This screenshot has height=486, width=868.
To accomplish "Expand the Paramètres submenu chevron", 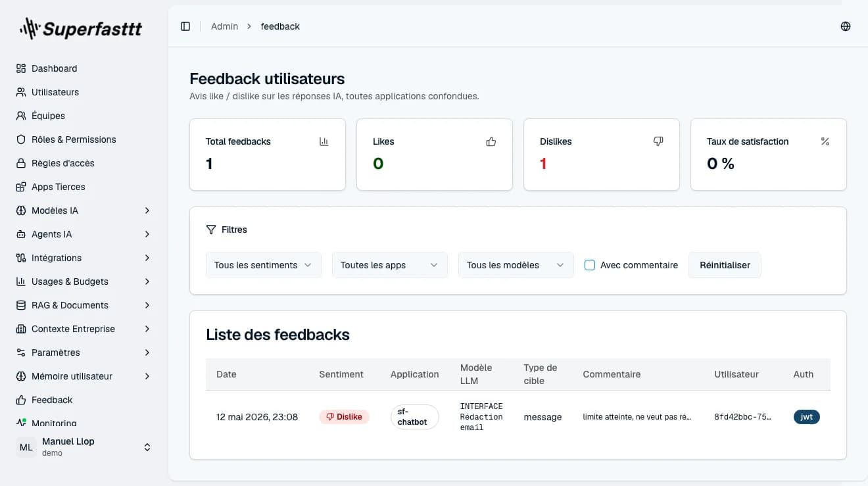I will (x=147, y=352).
